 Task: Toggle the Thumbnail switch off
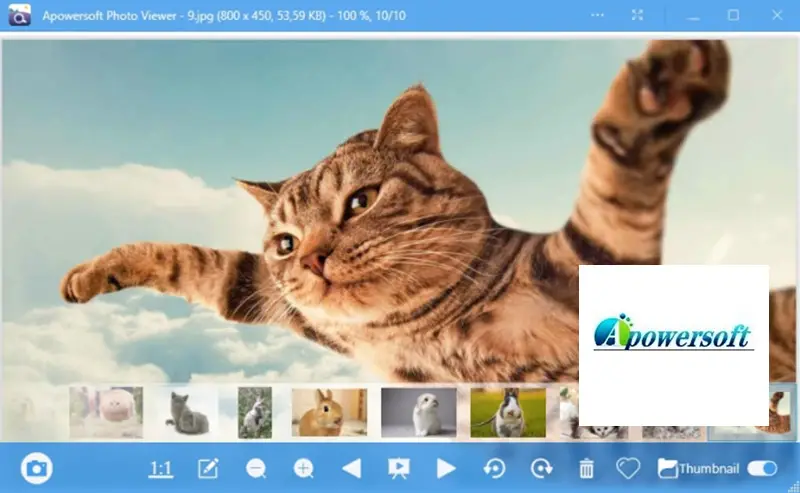pyautogui.click(x=762, y=469)
